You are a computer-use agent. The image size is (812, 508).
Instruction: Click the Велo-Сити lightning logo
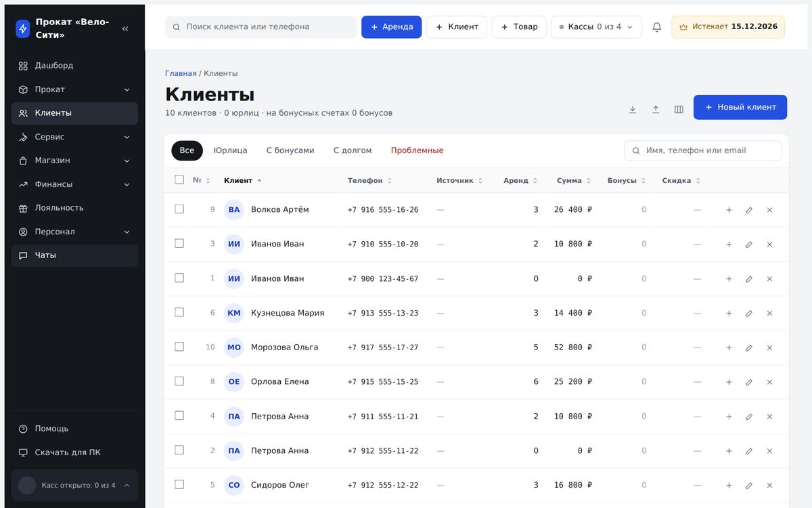pyautogui.click(x=23, y=28)
